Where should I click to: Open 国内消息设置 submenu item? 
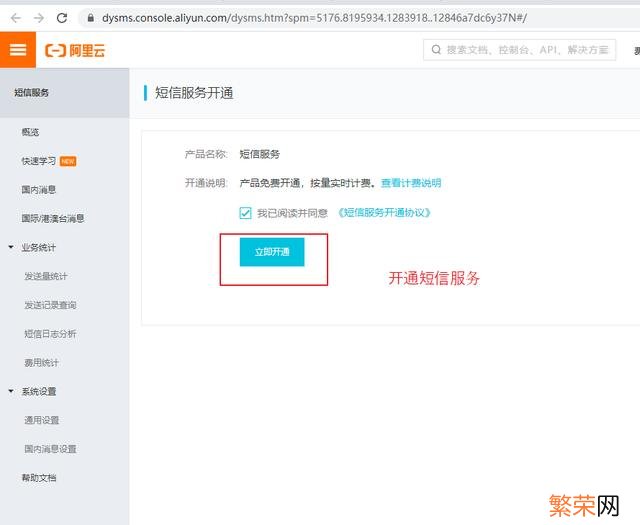[x=50, y=449]
